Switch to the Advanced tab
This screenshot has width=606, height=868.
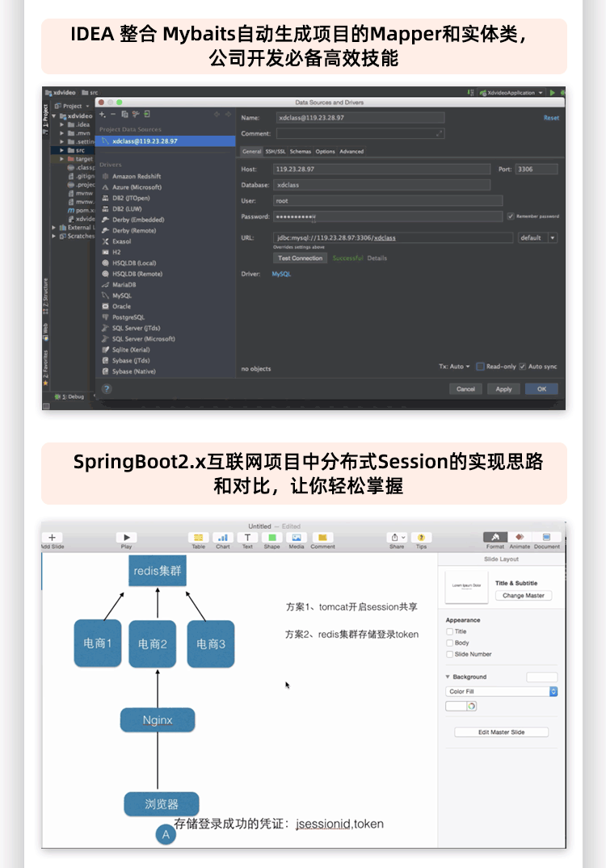(351, 151)
